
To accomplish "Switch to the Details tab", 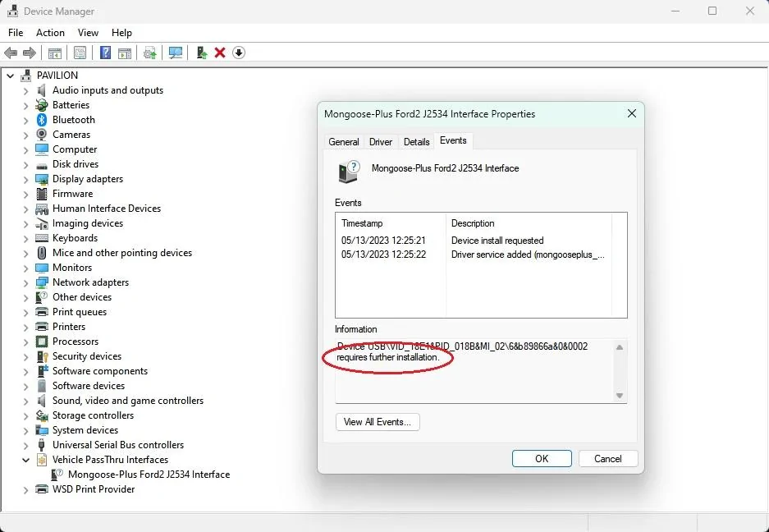I will (416, 142).
